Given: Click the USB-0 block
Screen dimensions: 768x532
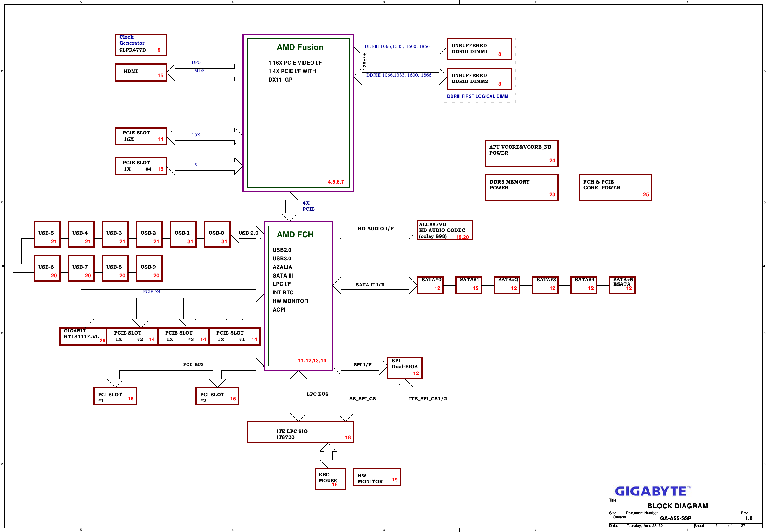Looking at the screenshot, I should pyautogui.click(x=217, y=234).
